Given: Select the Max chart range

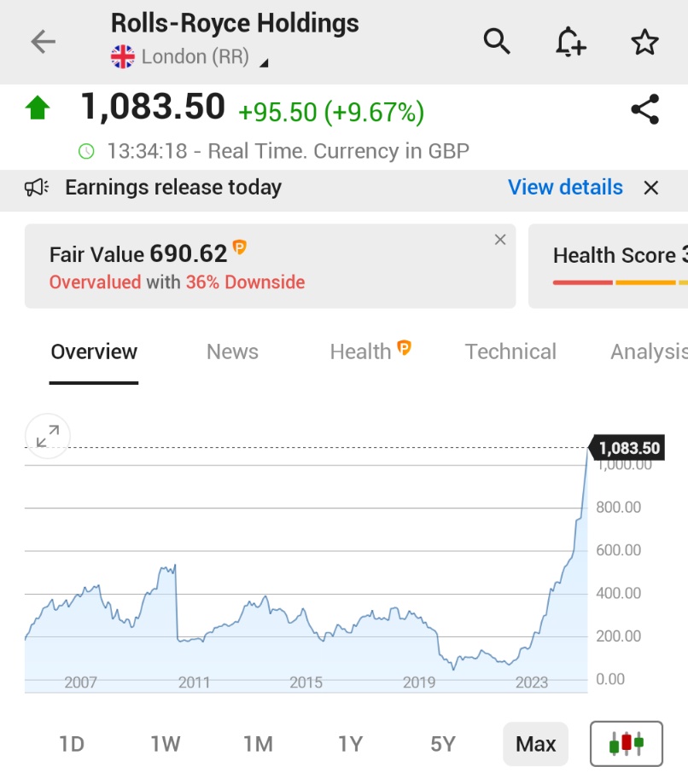Looking at the screenshot, I should click(x=535, y=744).
